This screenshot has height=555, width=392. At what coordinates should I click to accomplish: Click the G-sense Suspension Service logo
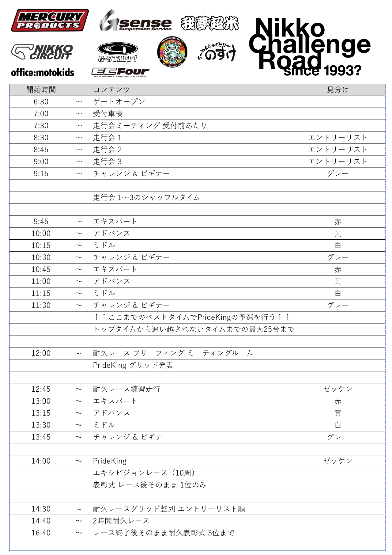pyautogui.click(x=135, y=21)
